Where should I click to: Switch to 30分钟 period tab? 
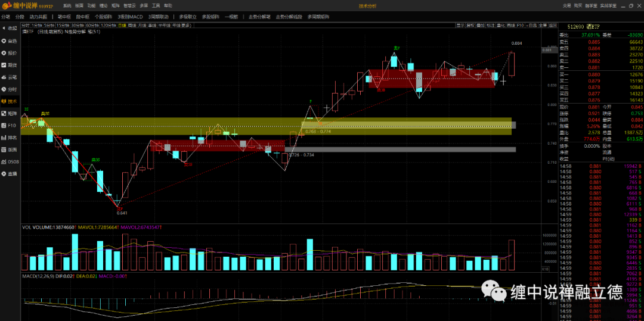tap(78, 26)
